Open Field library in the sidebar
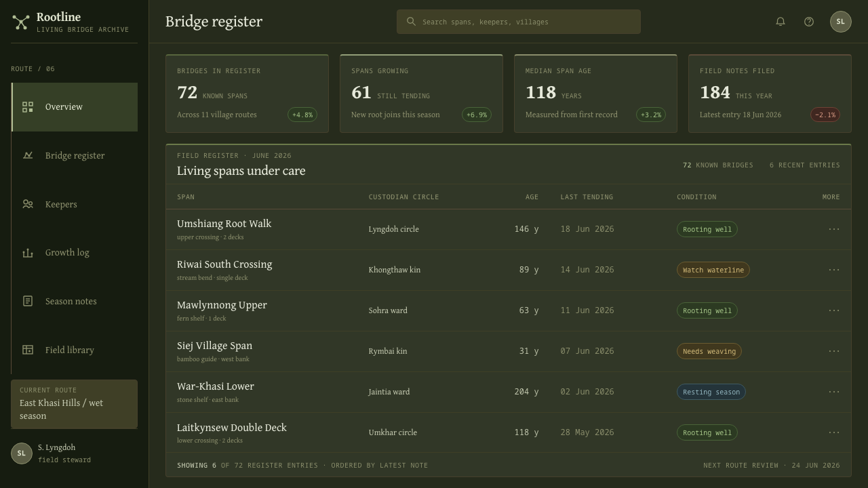 (75, 350)
